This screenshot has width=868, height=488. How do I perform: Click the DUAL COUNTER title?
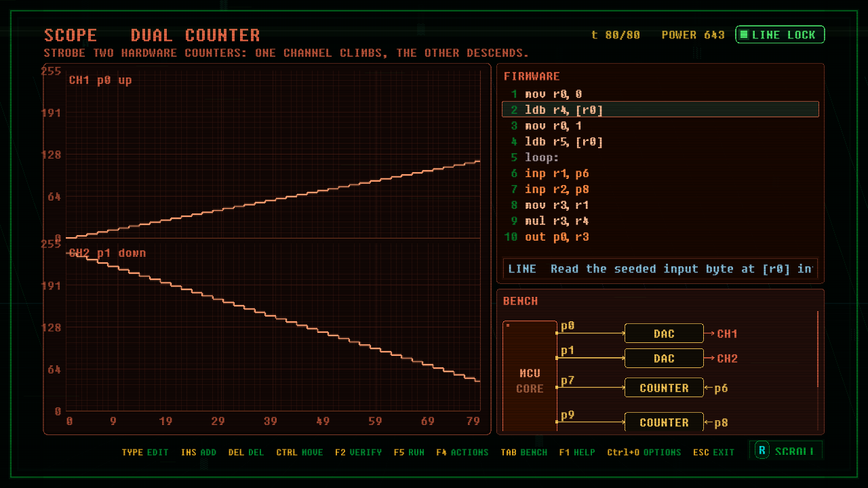(195, 35)
